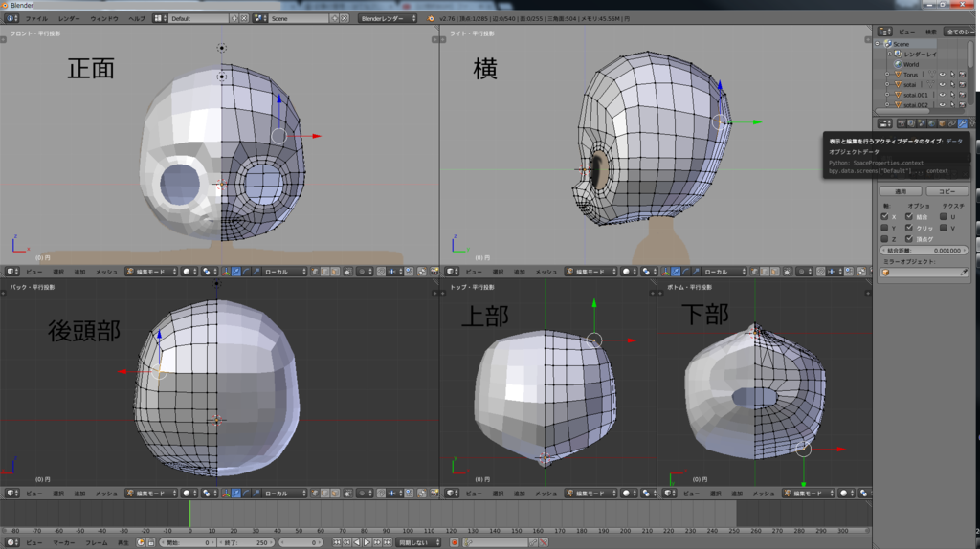Click timeline play forward button

pyautogui.click(x=367, y=542)
